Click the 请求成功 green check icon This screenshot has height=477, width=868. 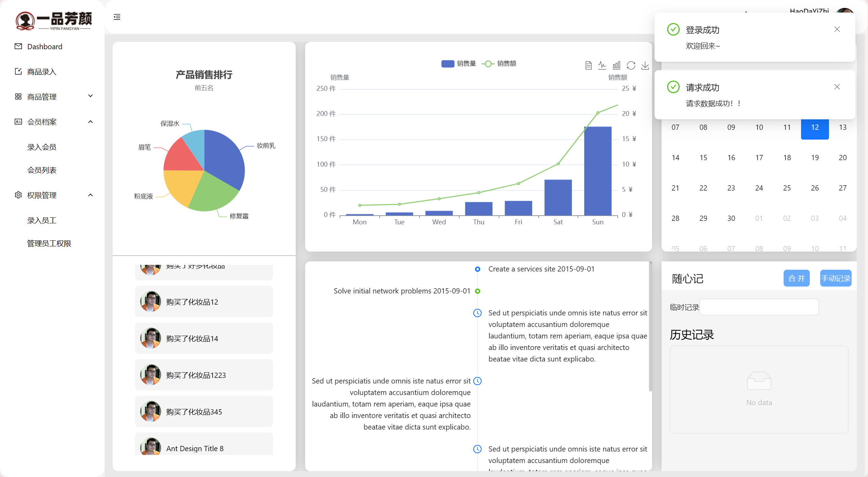(673, 87)
